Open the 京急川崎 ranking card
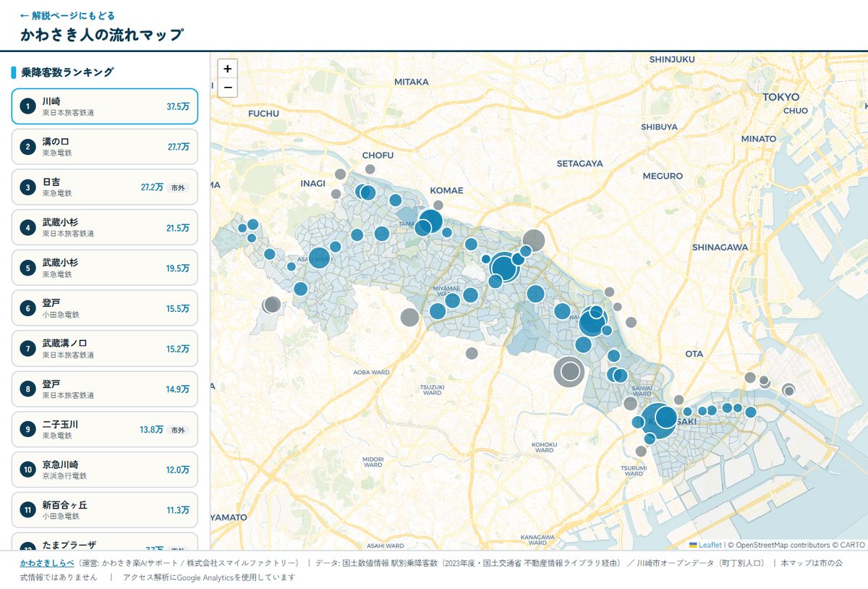 (105, 470)
